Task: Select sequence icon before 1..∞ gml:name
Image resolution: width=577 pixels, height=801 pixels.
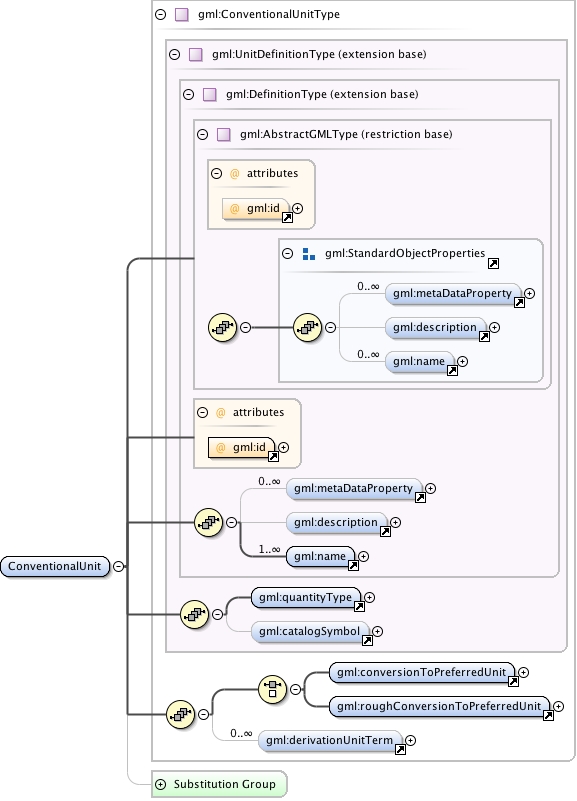Action: click(209, 523)
